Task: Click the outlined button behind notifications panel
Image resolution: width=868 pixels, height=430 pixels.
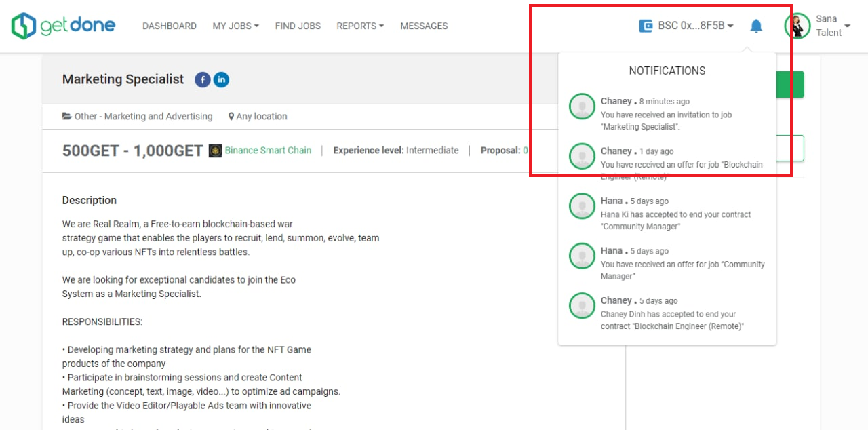Action: [x=790, y=148]
